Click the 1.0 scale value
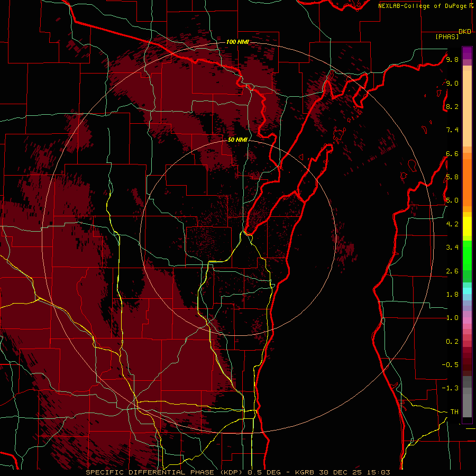 [x=452, y=318]
